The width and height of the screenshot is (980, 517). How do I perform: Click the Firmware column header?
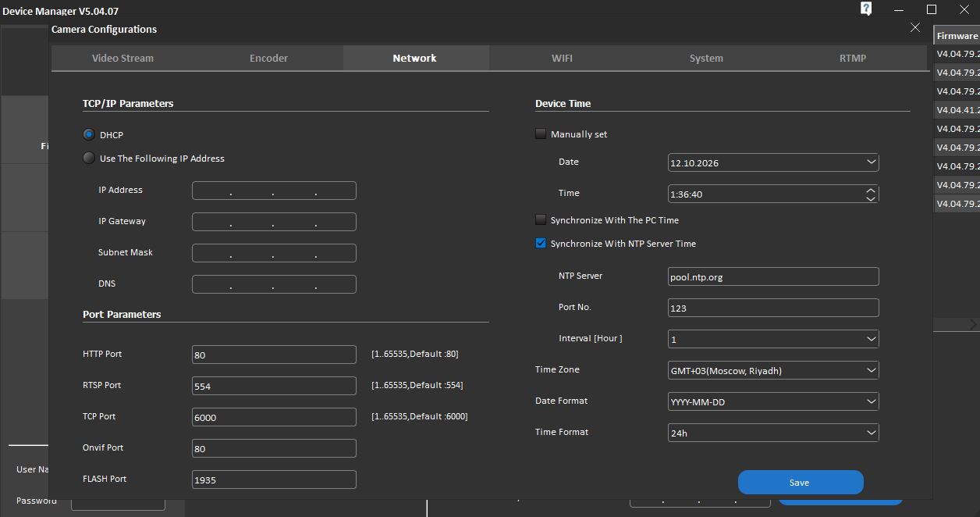pos(957,35)
